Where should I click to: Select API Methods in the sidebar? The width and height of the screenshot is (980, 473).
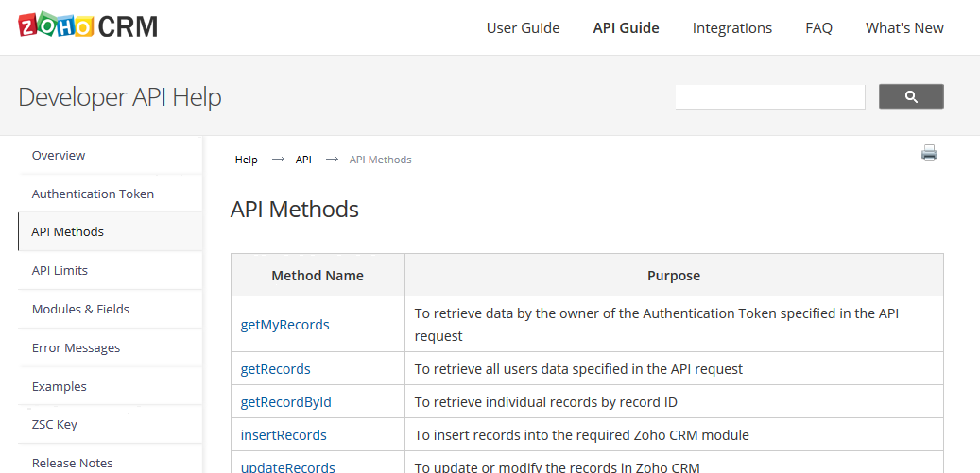coord(110,232)
